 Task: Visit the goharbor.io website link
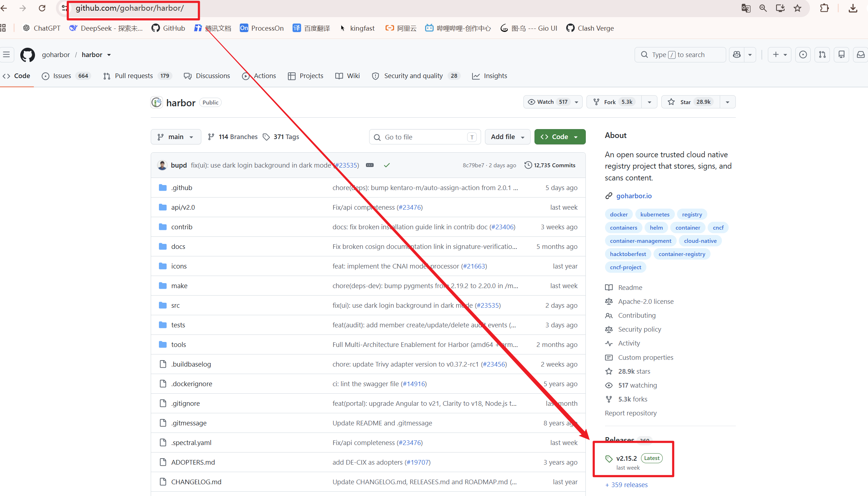(634, 196)
